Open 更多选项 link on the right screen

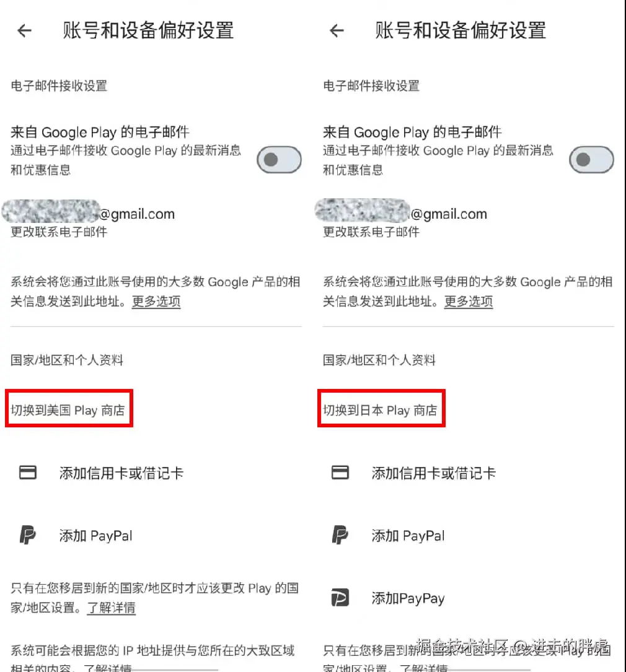click(x=468, y=301)
